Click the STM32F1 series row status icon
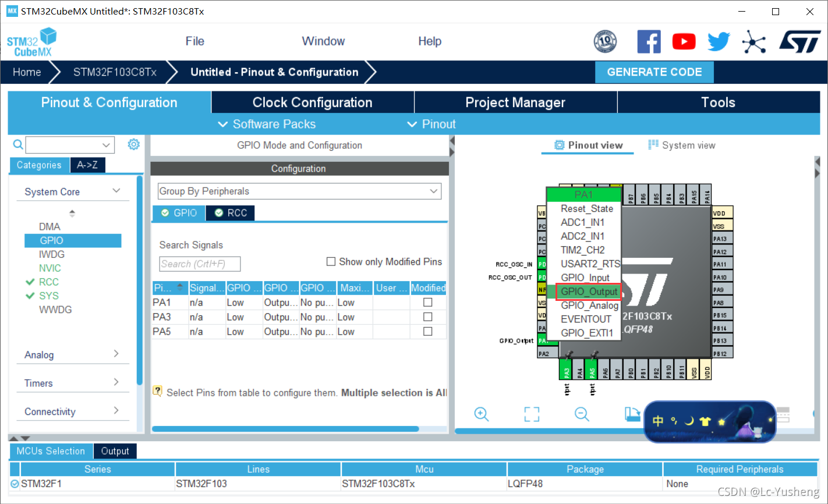The width and height of the screenshot is (828, 504). [15, 484]
